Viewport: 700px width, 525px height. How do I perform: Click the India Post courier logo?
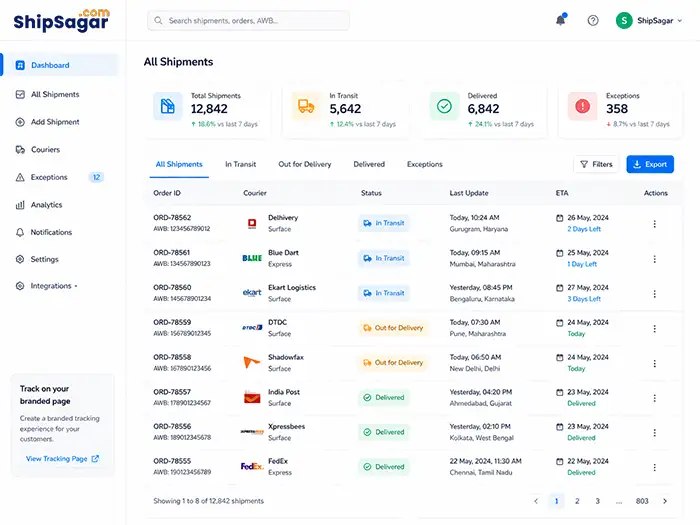coord(252,397)
